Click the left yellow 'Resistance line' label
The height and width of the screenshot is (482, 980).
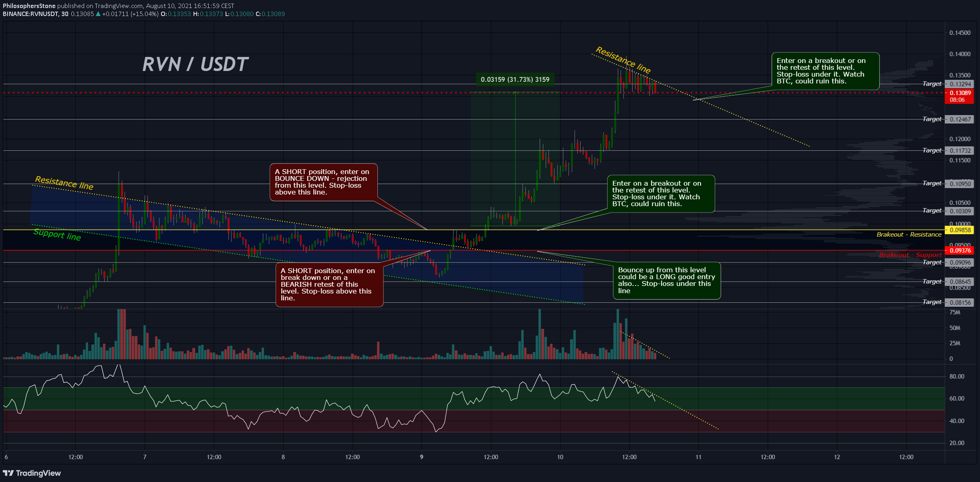(64, 183)
